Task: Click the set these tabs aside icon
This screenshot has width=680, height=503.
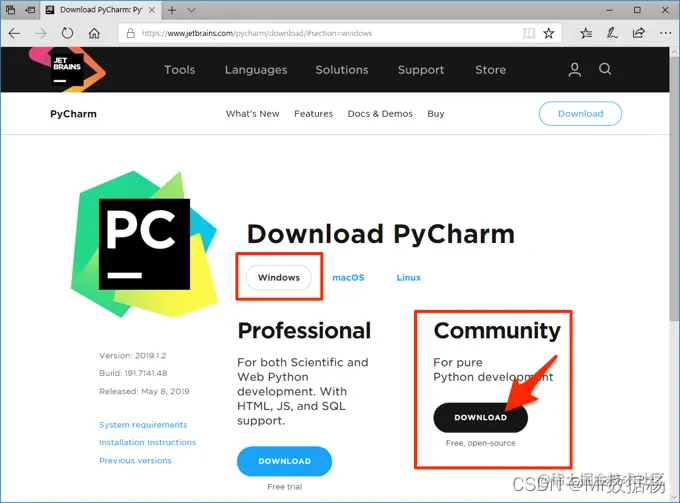Action: tap(30, 10)
